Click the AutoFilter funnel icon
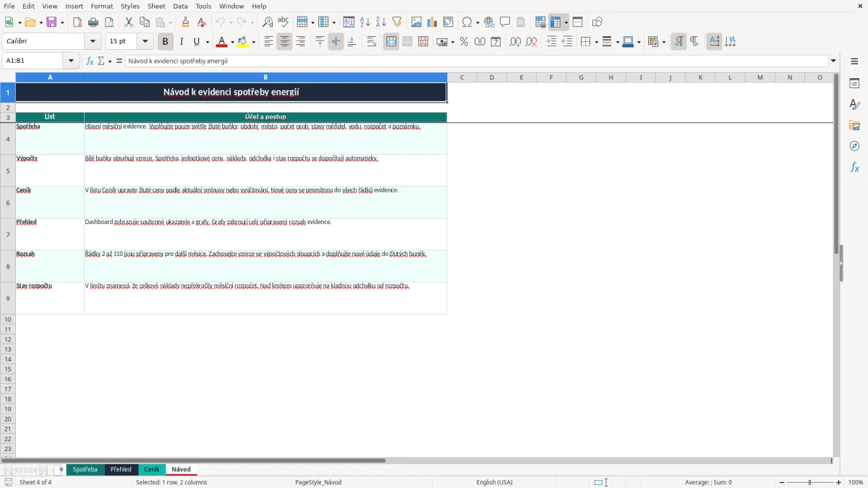868x488 pixels. [x=397, y=22]
